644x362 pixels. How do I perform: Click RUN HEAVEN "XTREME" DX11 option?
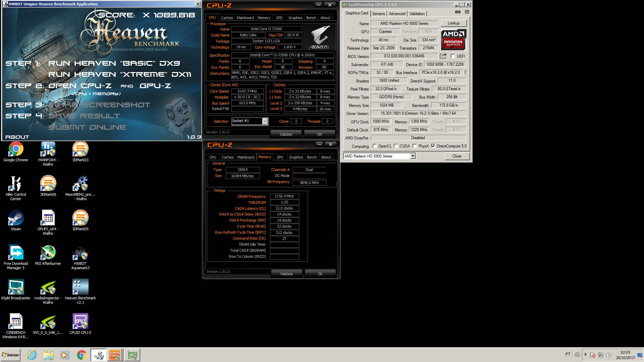pos(120,74)
